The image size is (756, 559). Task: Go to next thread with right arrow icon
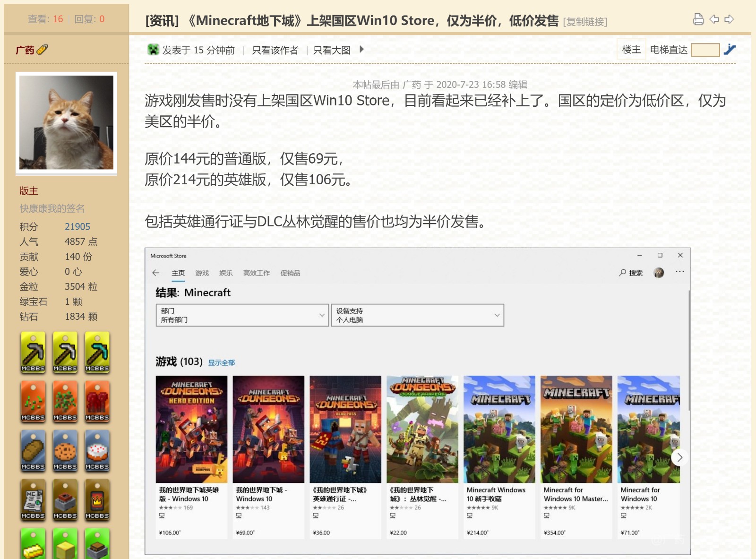(x=729, y=19)
